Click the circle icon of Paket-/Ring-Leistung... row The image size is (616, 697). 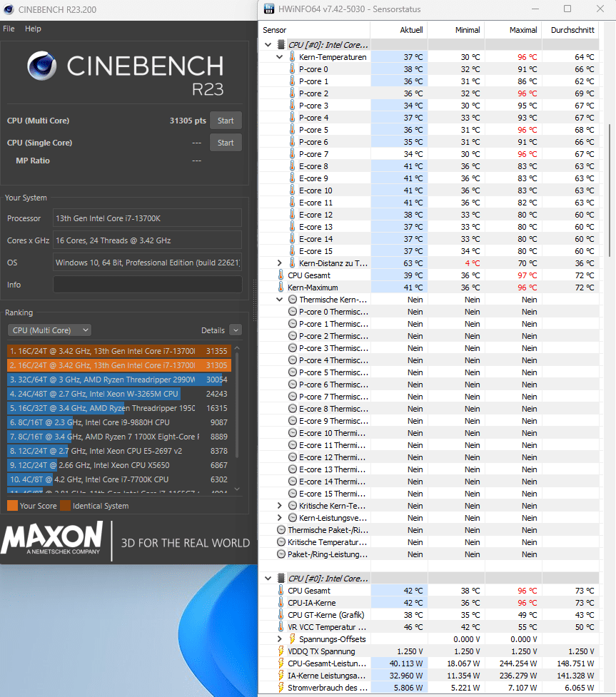[281, 554]
